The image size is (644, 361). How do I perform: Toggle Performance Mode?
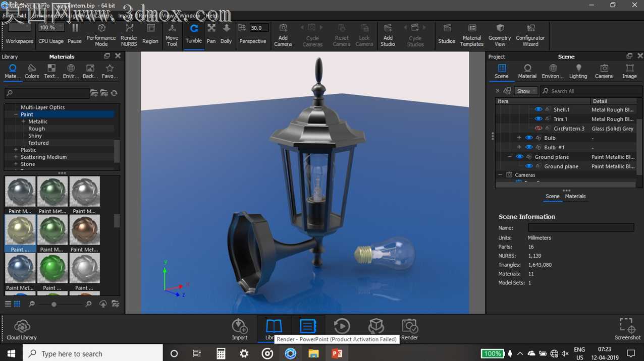coord(101,34)
